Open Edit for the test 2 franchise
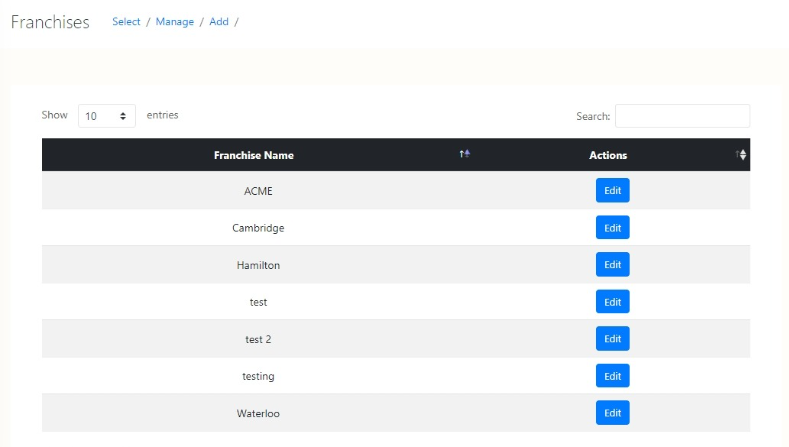Viewport: 789px width, 447px height. [612, 339]
